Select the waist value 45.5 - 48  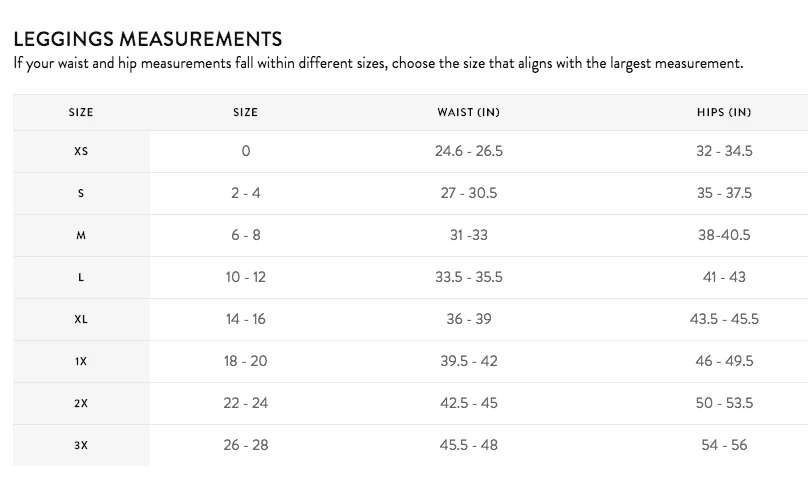[x=468, y=445]
